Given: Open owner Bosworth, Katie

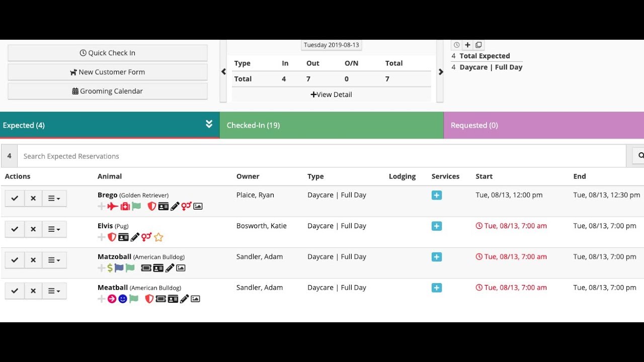Looking at the screenshot, I should point(262,226).
